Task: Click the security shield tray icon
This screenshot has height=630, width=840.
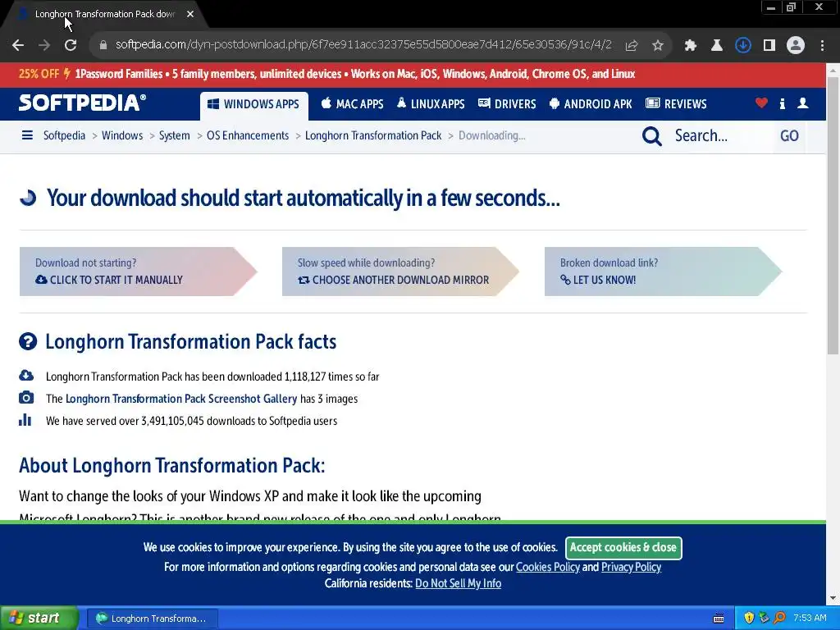Action: [x=749, y=618]
